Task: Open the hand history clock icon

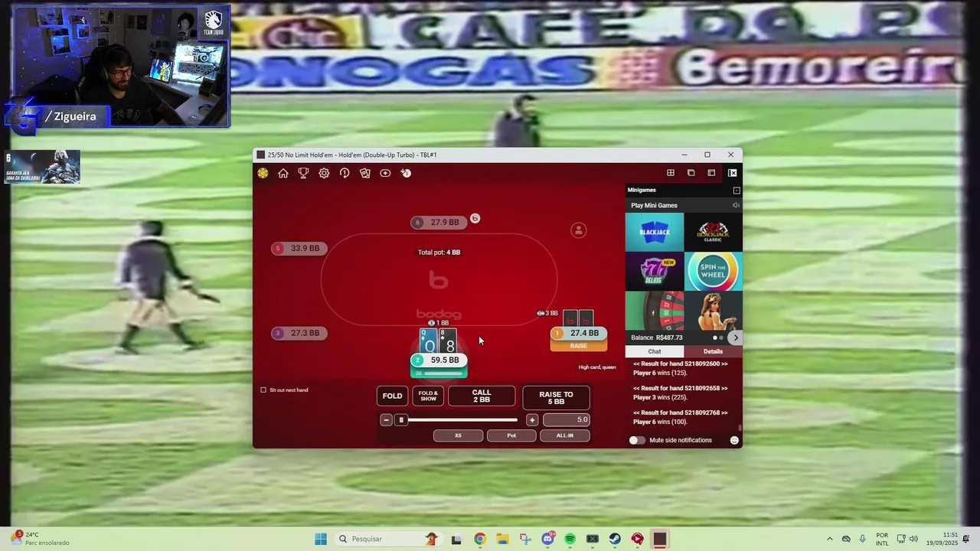Action: click(345, 173)
